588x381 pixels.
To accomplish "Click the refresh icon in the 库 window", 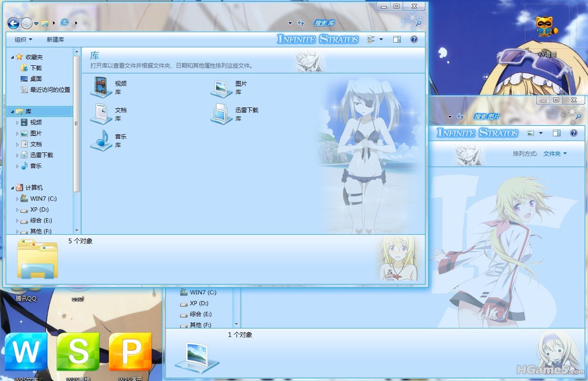I will pyautogui.click(x=300, y=23).
